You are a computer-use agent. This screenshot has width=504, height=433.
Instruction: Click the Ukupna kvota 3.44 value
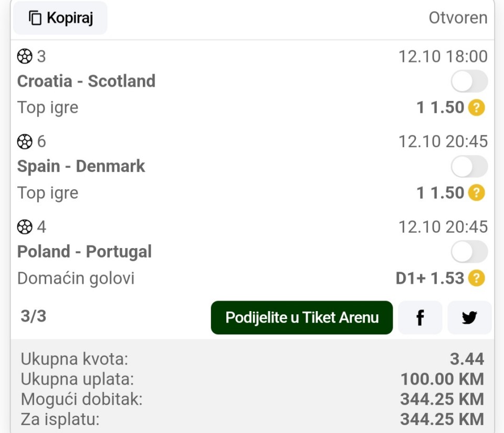[467, 359]
